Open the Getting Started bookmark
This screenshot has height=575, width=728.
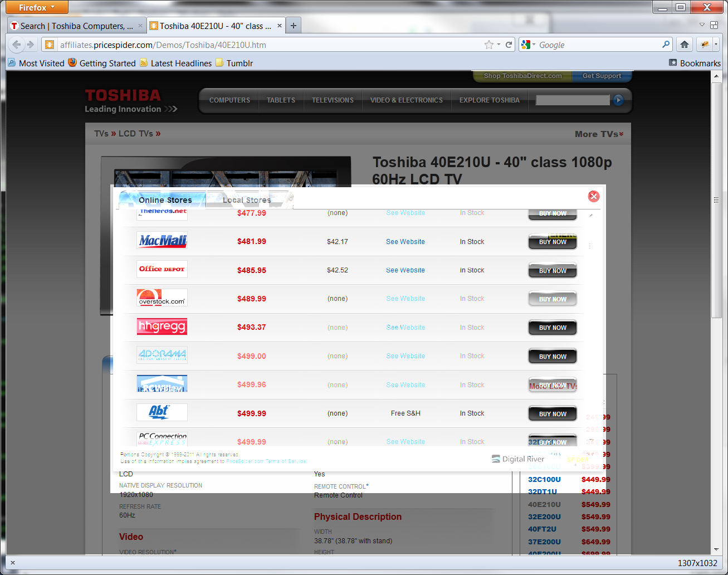pyautogui.click(x=102, y=63)
